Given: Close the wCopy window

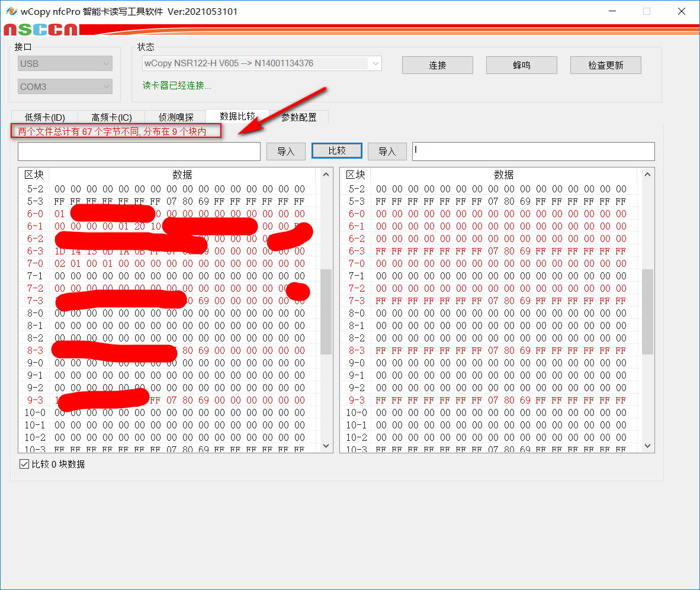Looking at the screenshot, I should (681, 11).
